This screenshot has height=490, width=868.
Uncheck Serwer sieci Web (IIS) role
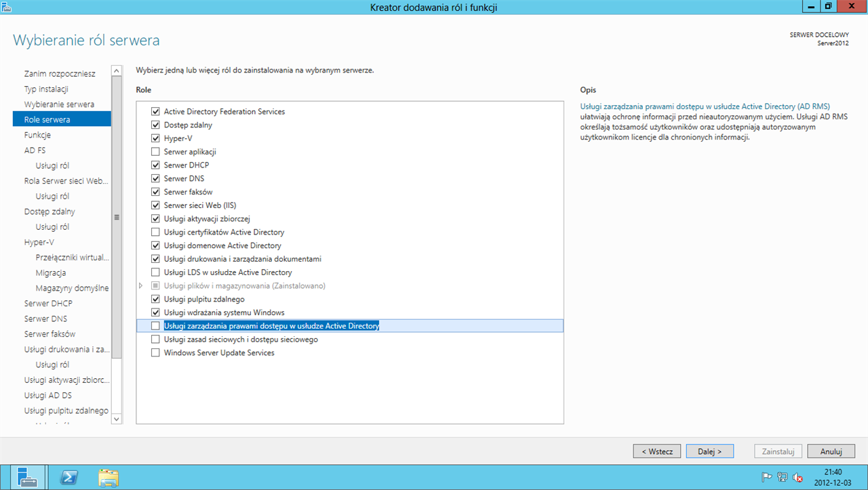coord(155,205)
